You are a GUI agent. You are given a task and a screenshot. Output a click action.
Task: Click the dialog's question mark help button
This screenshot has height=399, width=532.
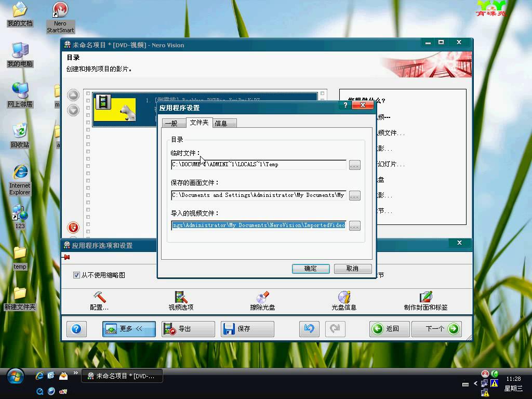pyautogui.click(x=345, y=105)
